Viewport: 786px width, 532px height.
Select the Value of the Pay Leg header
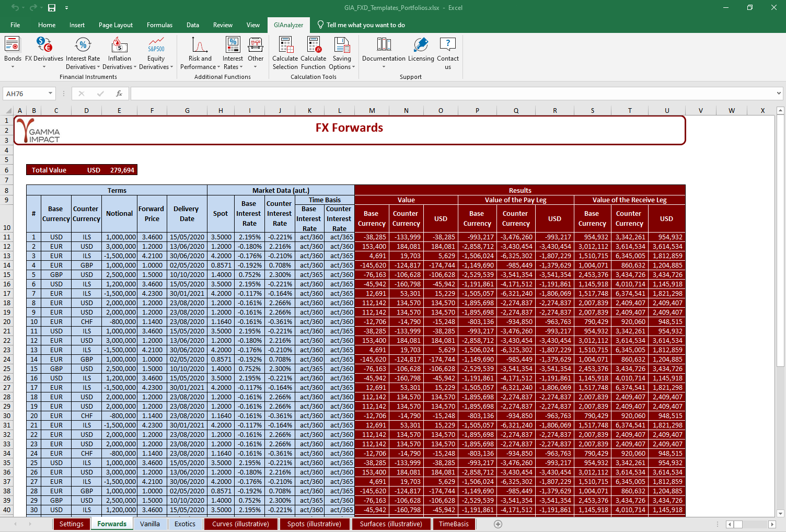(x=516, y=200)
